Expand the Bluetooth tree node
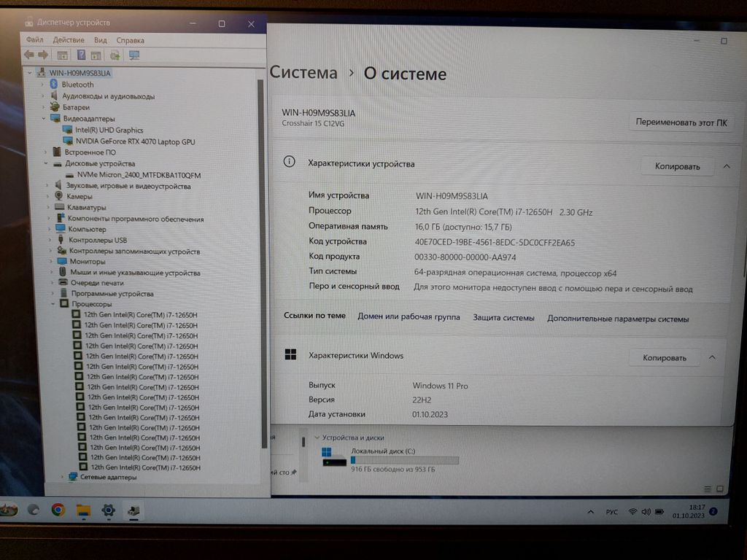The width and height of the screenshot is (747, 560). tap(43, 85)
